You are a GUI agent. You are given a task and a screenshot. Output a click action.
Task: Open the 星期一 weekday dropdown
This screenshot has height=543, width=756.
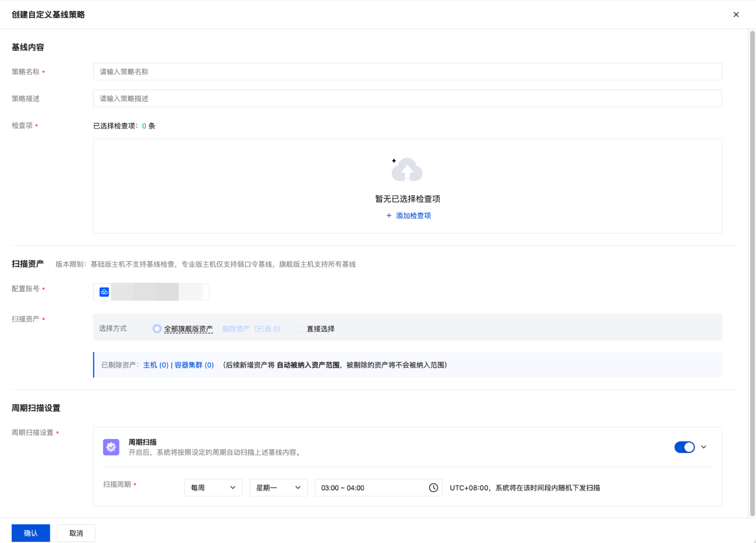click(278, 488)
